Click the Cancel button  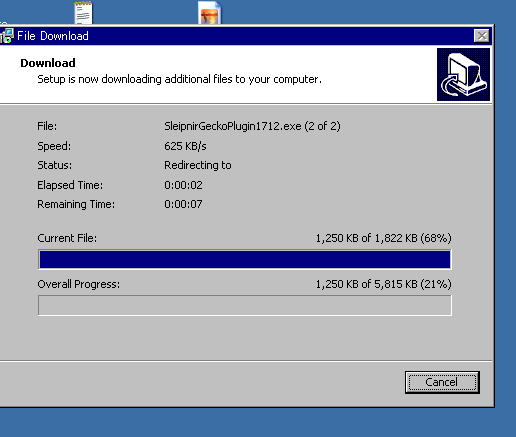[x=442, y=382]
